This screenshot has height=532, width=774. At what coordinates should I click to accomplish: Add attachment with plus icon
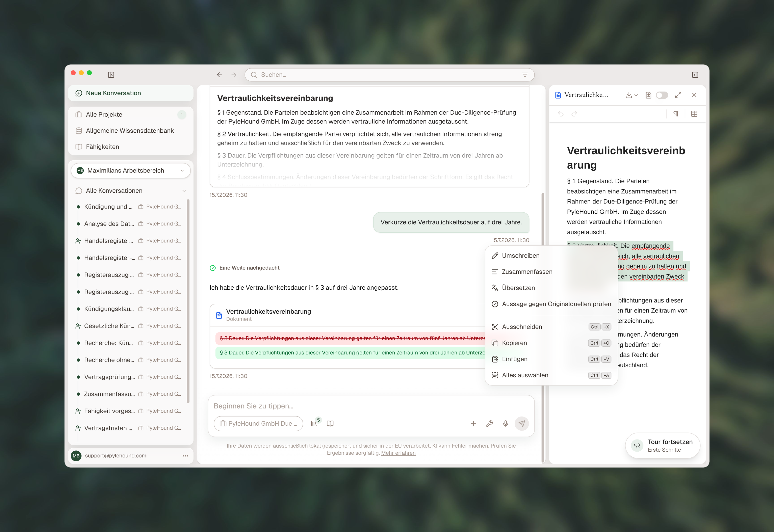(473, 423)
